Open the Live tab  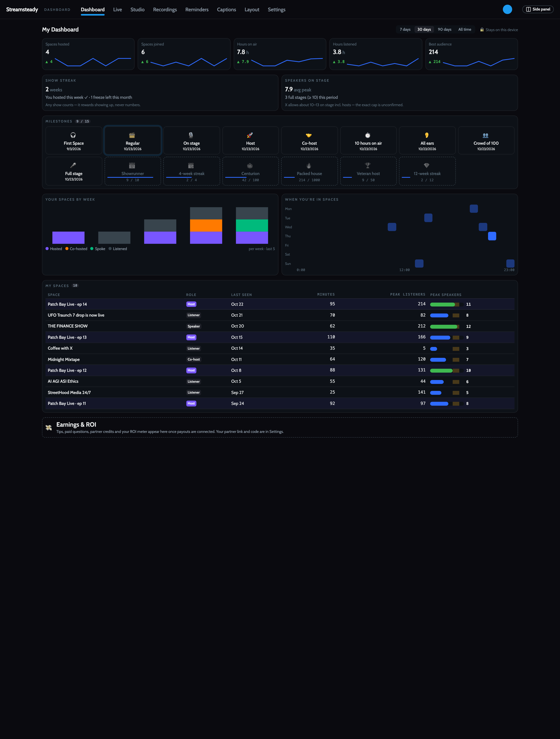coord(117,10)
